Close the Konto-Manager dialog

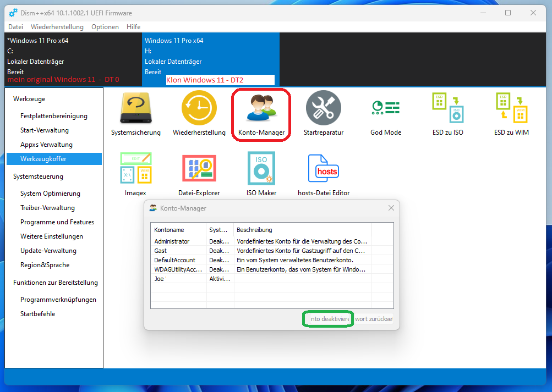(391, 208)
